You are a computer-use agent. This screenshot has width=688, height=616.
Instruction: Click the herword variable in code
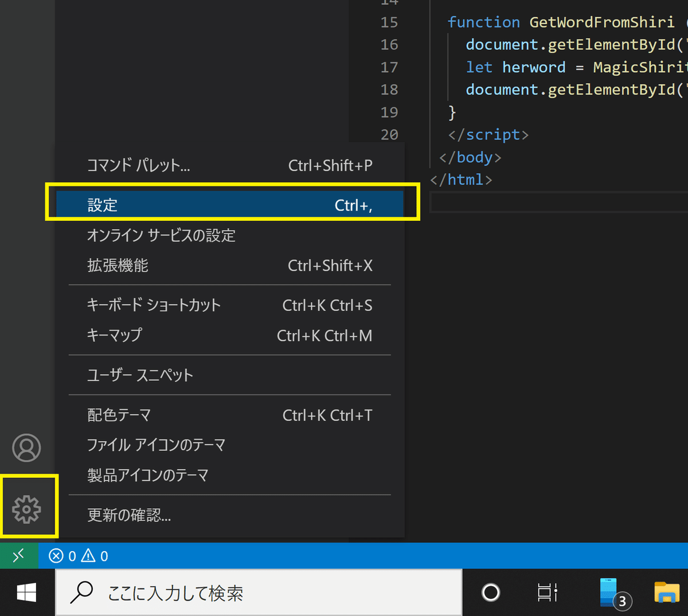pyautogui.click(x=534, y=67)
